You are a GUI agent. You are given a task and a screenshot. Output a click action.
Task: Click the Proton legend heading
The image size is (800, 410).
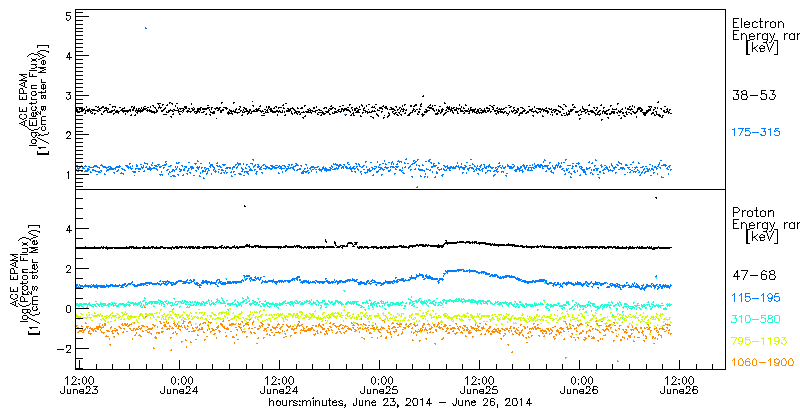[x=753, y=213]
